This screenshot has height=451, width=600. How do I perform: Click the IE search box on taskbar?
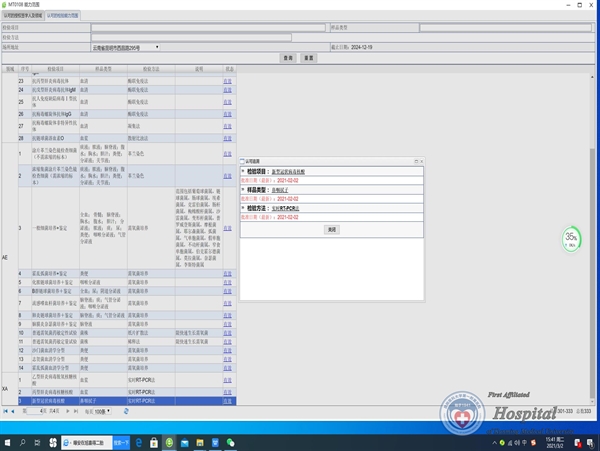(87, 443)
